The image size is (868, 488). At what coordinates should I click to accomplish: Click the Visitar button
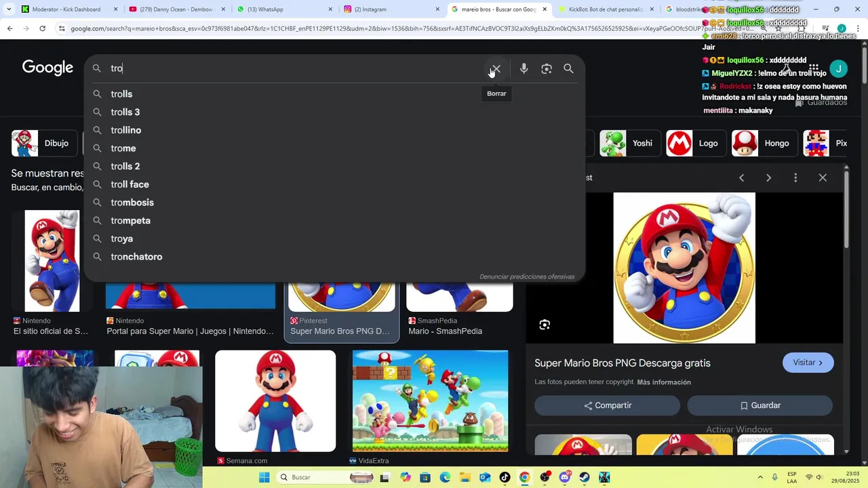click(x=808, y=363)
